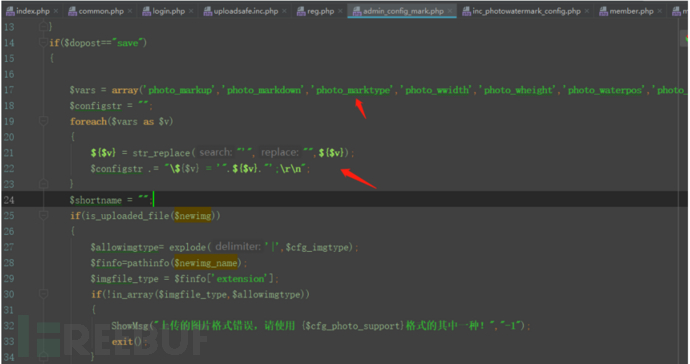Click the PHP file icon on the login.php tab
Viewport: 690px width, 364px height.
pos(147,11)
